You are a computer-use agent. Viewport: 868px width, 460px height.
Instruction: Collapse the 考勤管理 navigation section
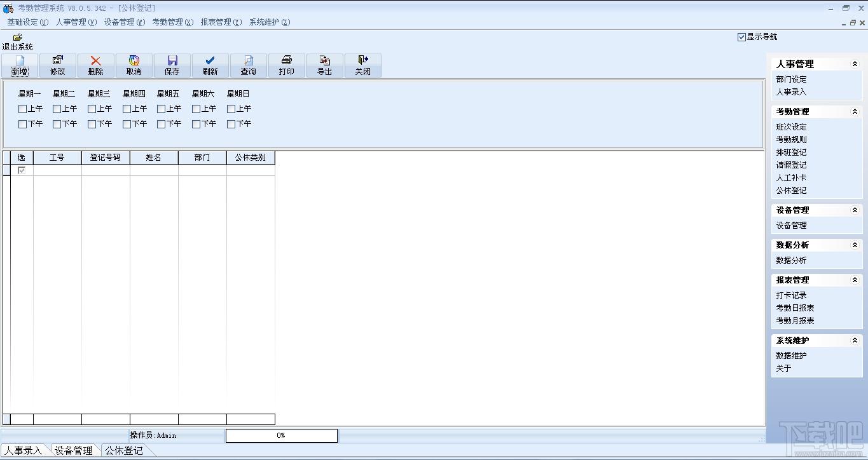pos(855,111)
